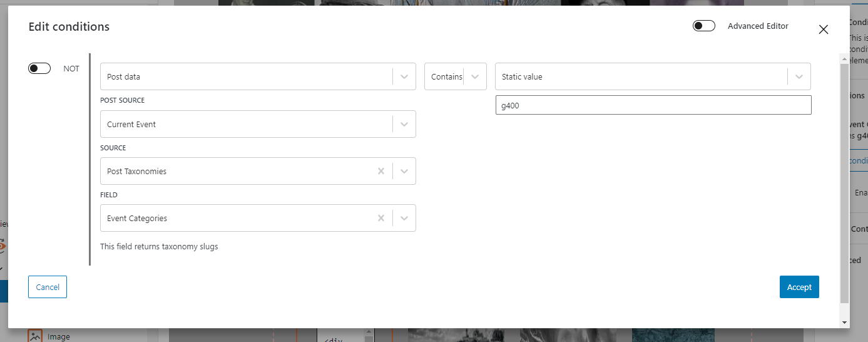Toggle the NOT condition switch
868x342 pixels.
point(39,68)
